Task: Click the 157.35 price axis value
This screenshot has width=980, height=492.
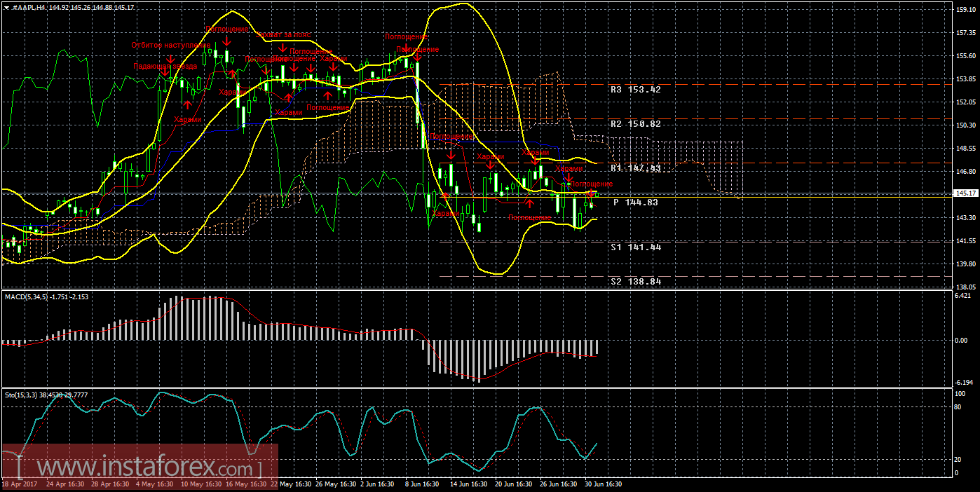Action: tap(966, 33)
